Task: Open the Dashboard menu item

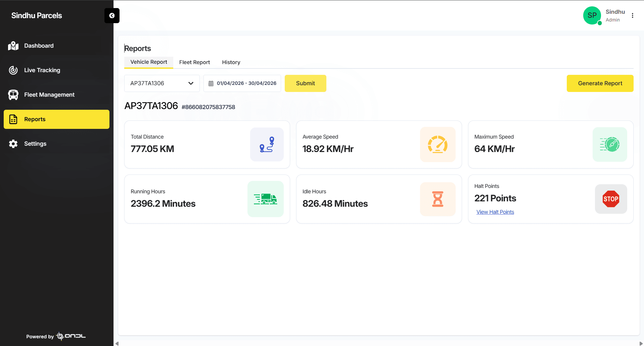Action: 56,46
